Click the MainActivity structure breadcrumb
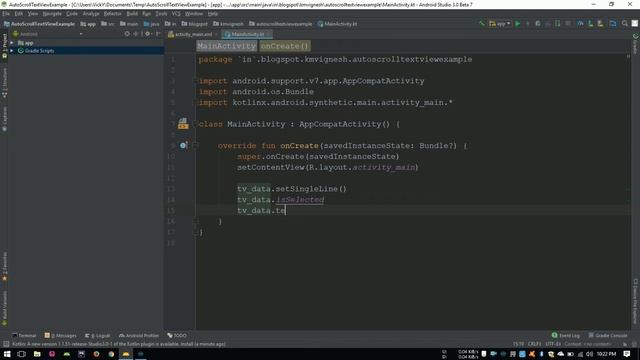This screenshot has width=640, height=360. coord(227,46)
